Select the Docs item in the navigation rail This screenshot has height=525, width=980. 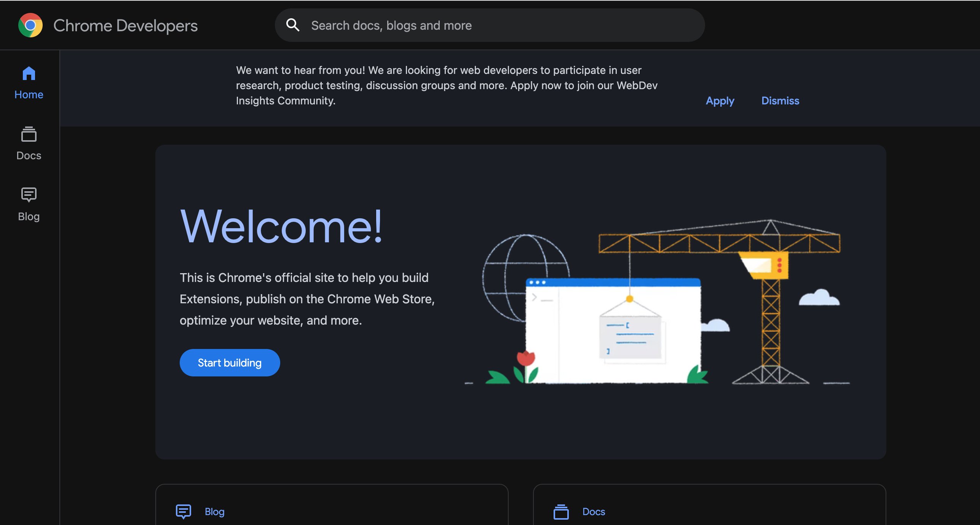click(x=29, y=145)
